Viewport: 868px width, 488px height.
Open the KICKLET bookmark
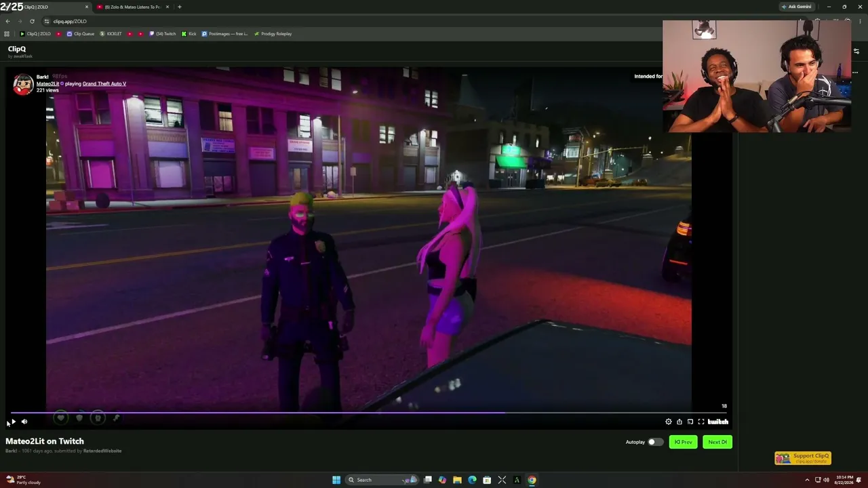tap(111, 34)
